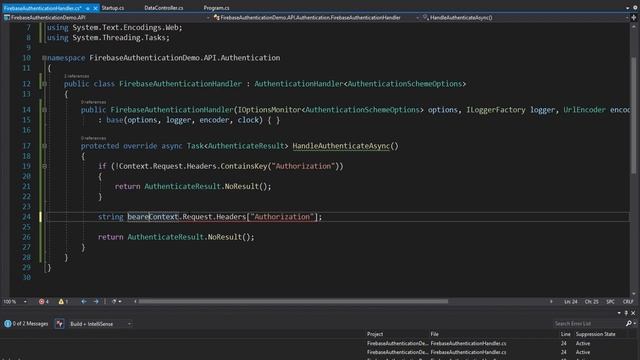This screenshot has height=360, width=640.
Task: Click the Error List search magnifier icon
Action: (629, 324)
